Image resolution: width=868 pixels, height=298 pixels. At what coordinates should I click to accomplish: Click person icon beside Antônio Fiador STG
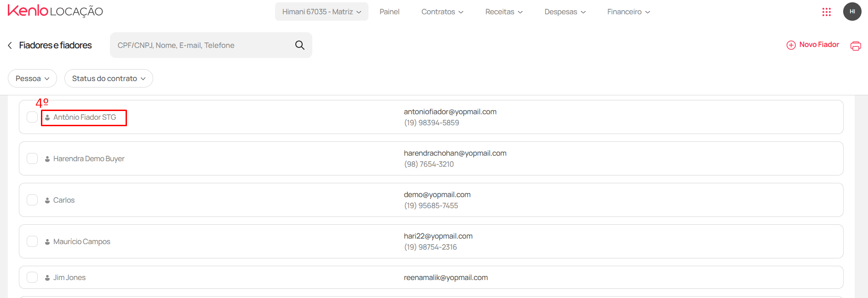click(x=47, y=117)
